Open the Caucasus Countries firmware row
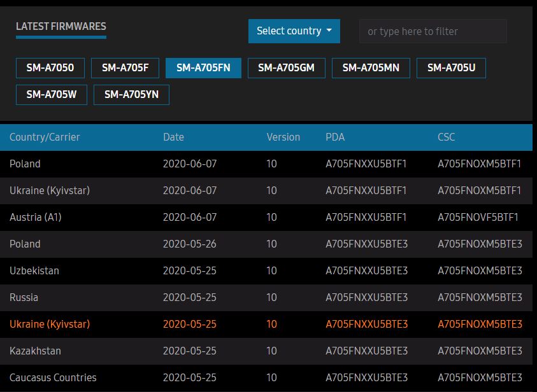537x392 pixels. click(266, 377)
